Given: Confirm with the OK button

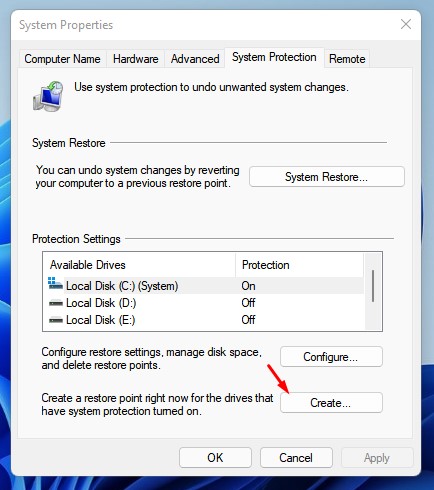Looking at the screenshot, I should click(x=215, y=458).
